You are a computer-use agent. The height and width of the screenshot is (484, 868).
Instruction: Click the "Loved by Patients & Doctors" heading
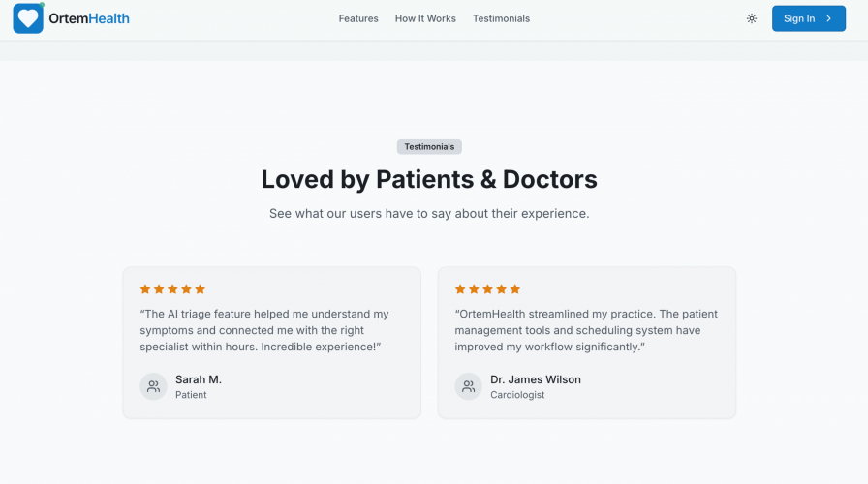(x=429, y=179)
